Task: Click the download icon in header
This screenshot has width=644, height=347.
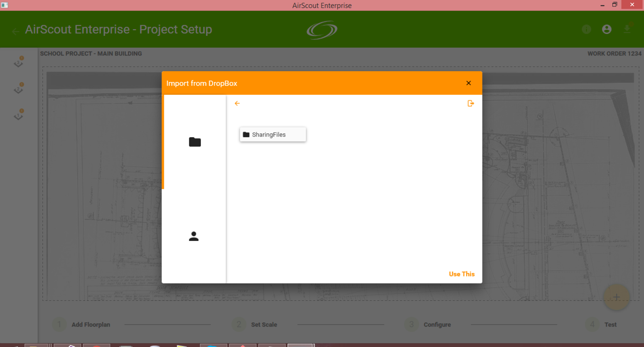Action: (627, 29)
